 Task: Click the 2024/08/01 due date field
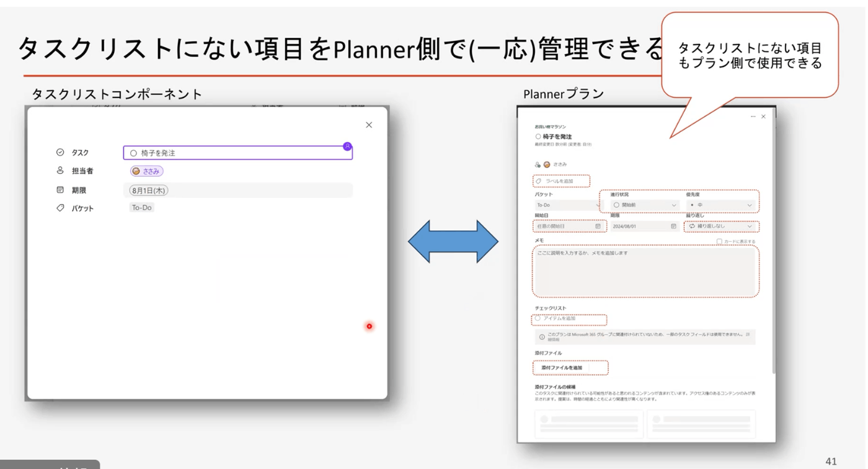645,226
